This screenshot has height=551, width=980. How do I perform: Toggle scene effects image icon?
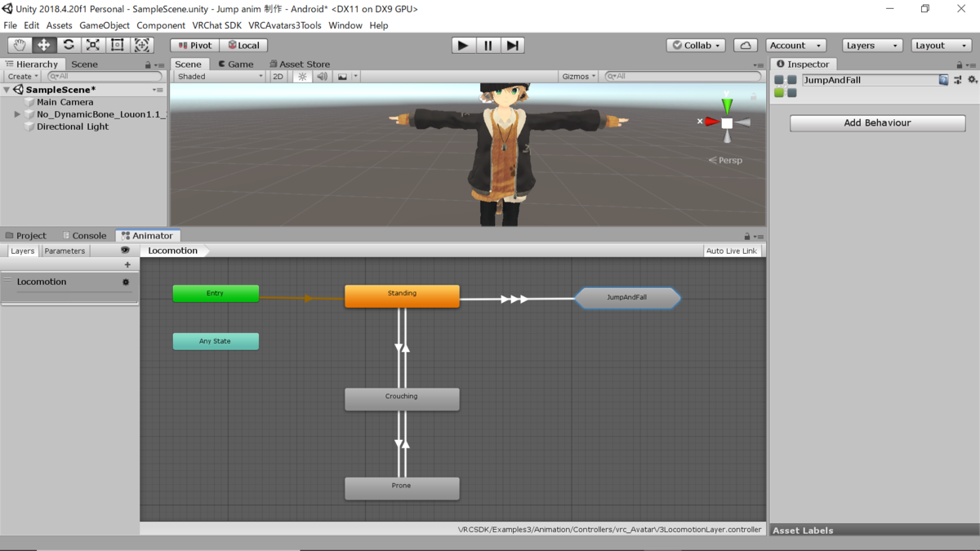coord(342,76)
